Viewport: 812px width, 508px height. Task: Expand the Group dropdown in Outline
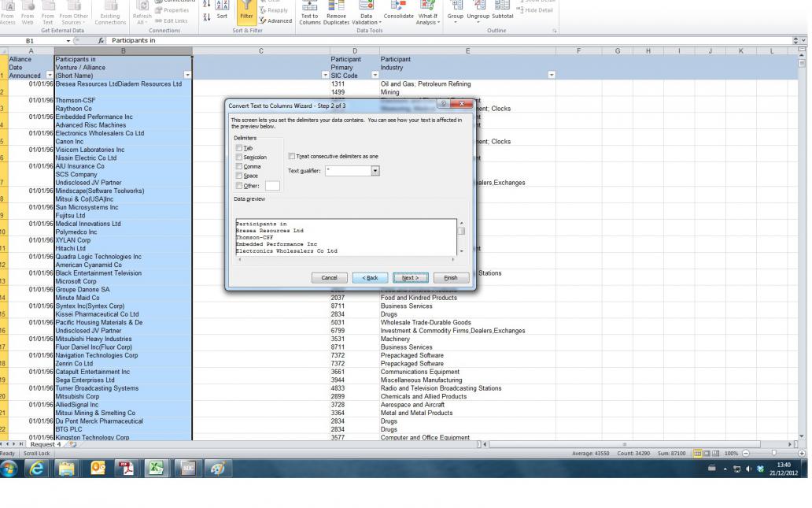456,22
